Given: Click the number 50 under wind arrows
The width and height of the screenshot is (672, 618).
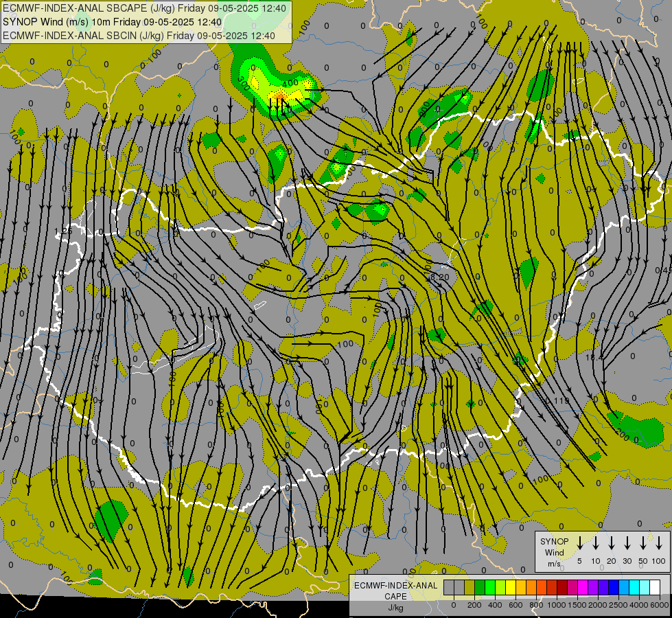Looking at the screenshot, I should [643, 561].
